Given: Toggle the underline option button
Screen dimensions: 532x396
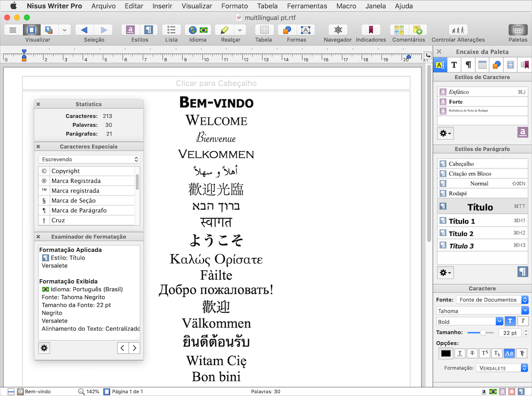Looking at the screenshot, I should coord(460,353).
